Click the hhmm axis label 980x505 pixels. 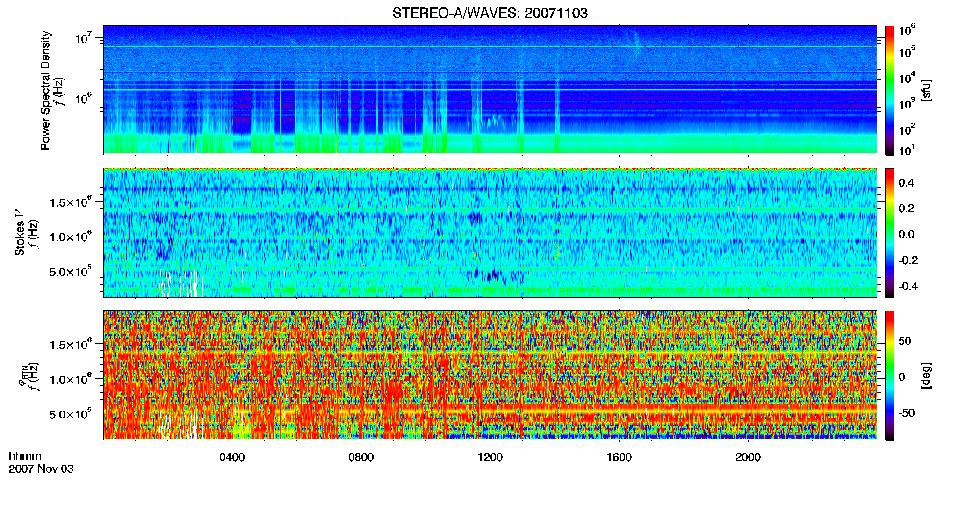pyautogui.click(x=25, y=456)
